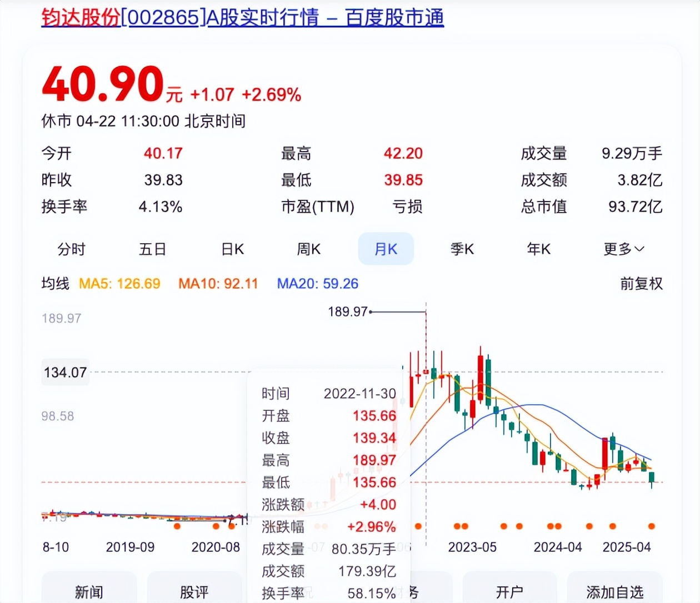Click the MA20 moving average label
The width and height of the screenshot is (700, 603).
point(317,284)
